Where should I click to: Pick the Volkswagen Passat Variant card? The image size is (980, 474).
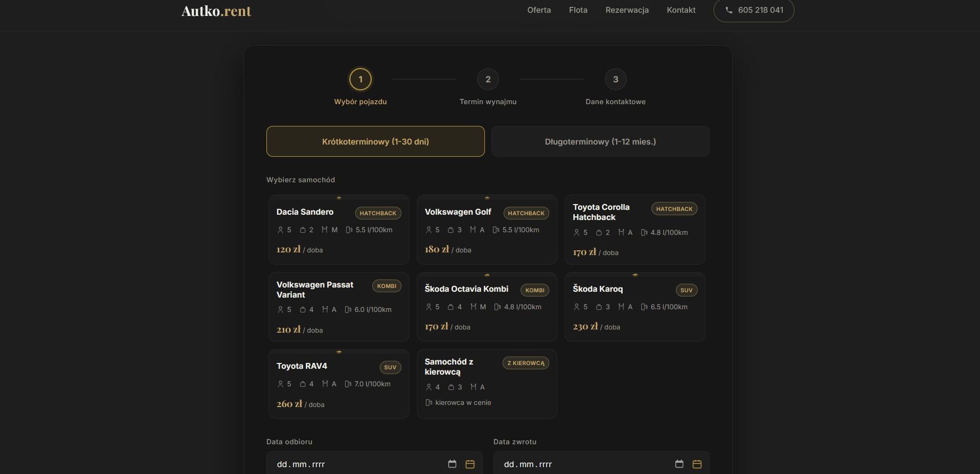coord(339,307)
